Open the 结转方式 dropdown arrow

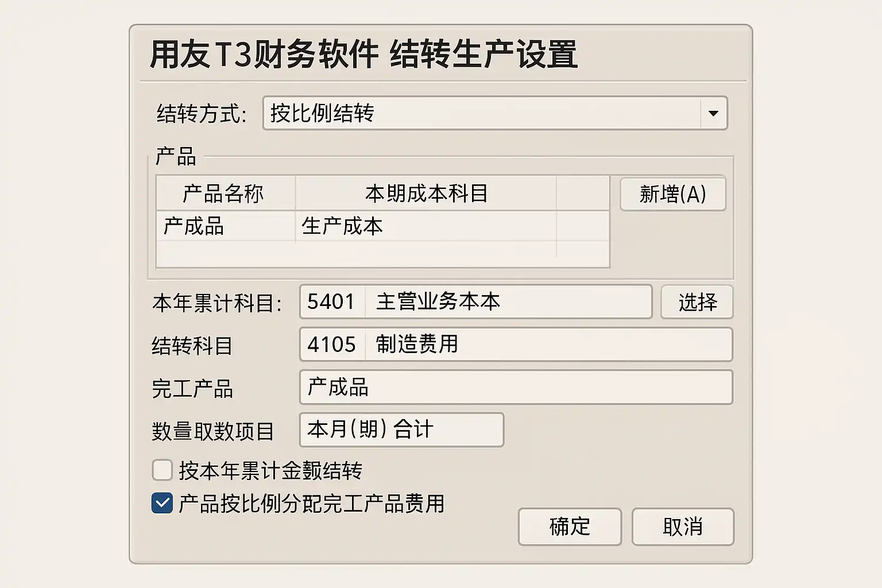pyautogui.click(x=713, y=113)
